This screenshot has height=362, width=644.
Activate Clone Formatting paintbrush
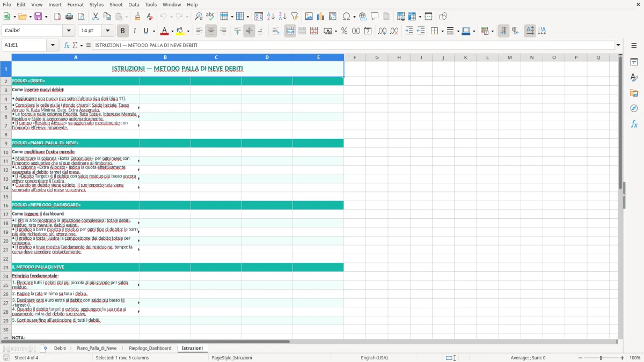coord(138,17)
